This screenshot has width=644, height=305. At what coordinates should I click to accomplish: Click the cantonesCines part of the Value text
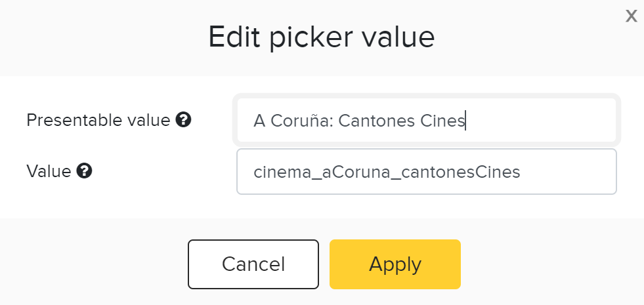pos(461,172)
